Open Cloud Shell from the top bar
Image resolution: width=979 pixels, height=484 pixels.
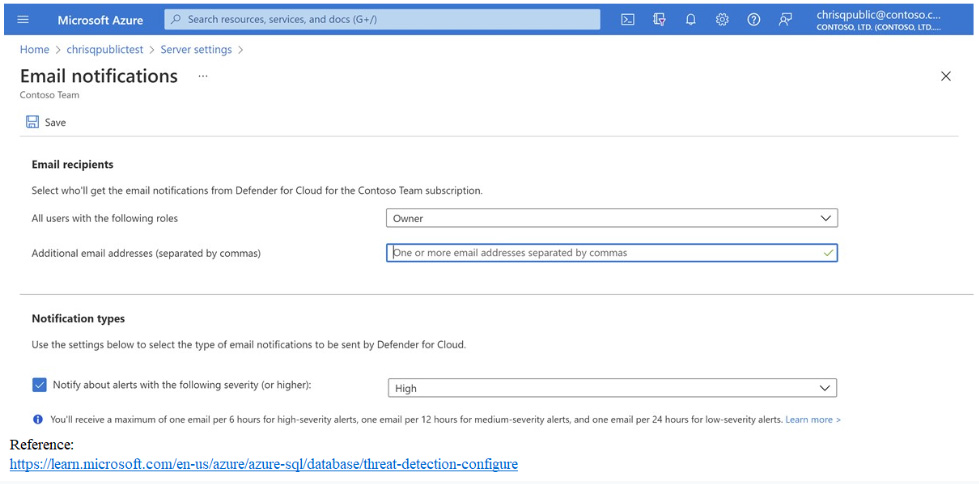(628, 19)
